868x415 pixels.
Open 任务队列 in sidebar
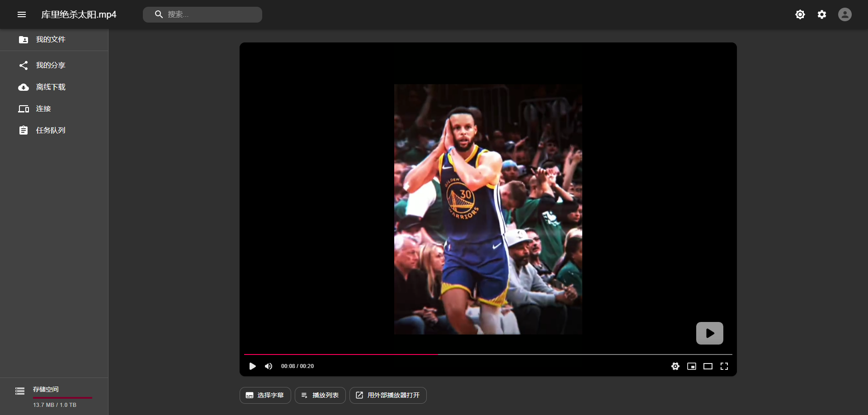(x=54, y=131)
